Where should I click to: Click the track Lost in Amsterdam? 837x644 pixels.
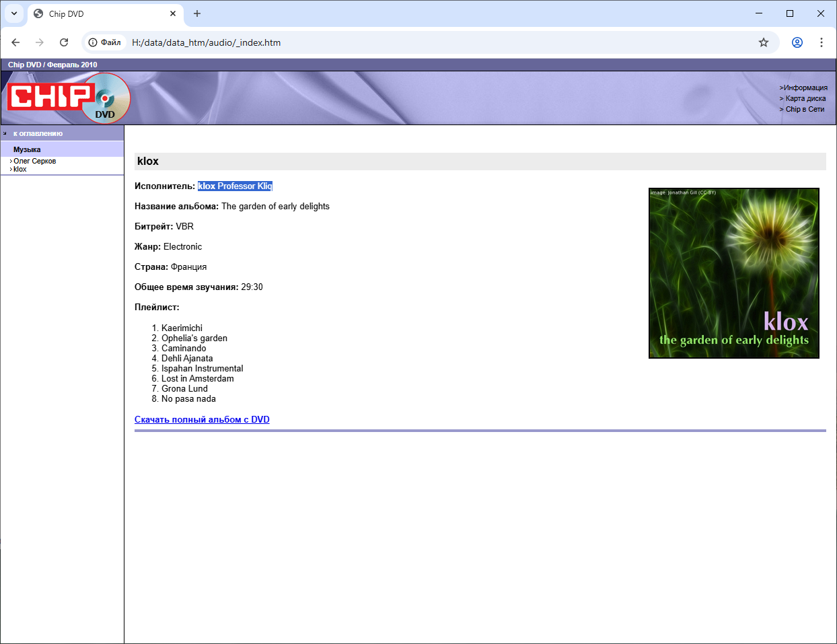tap(198, 378)
